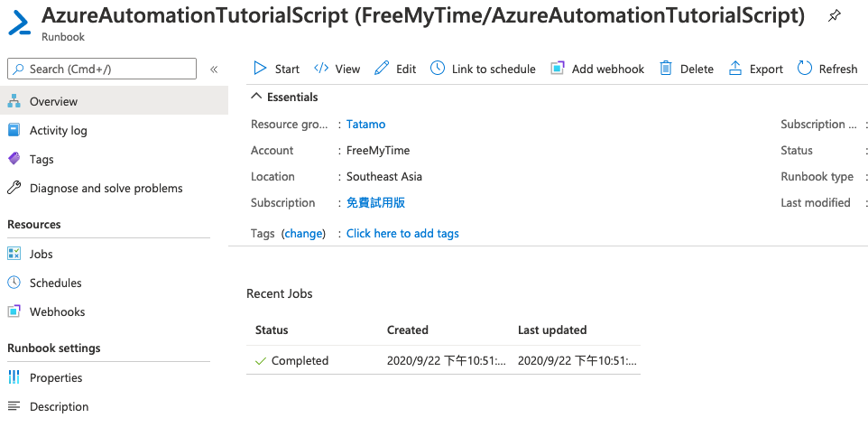Click the green Completed checkmark icon
This screenshot has height=427, width=868.
point(261,361)
